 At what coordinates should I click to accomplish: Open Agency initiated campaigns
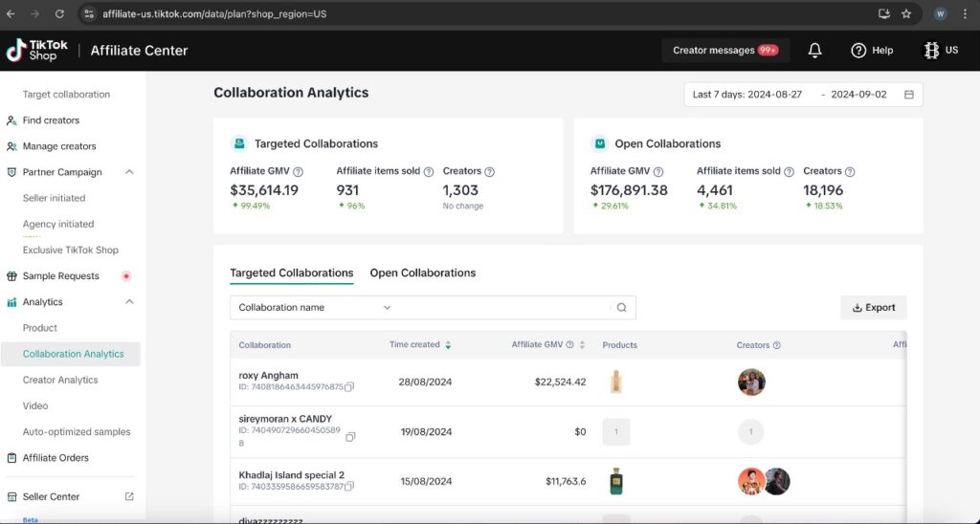58,224
